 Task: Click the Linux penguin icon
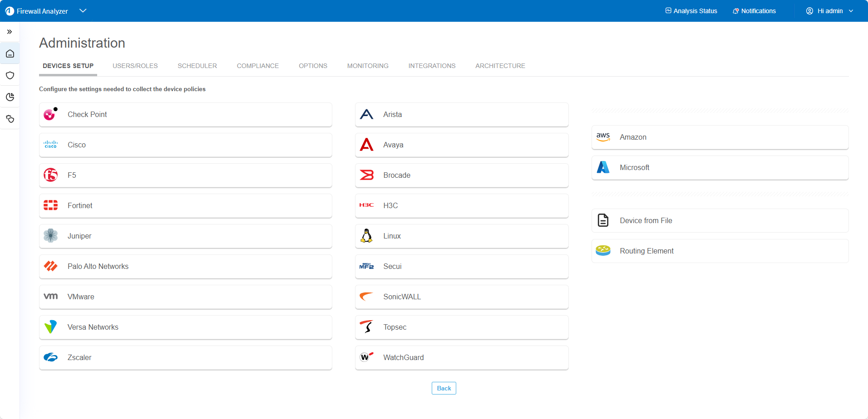tap(366, 236)
